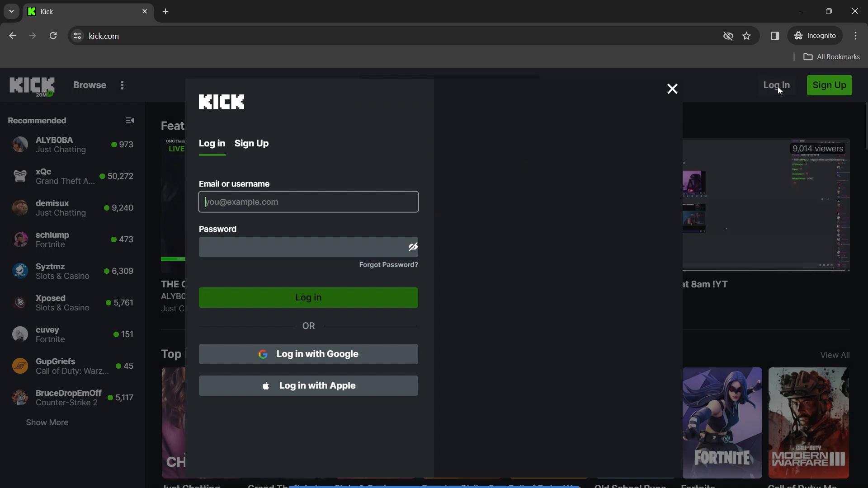The width and height of the screenshot is (868, 488).
Task: Click the camera/screenshot block icon in address bar
Action: (728, 36)
